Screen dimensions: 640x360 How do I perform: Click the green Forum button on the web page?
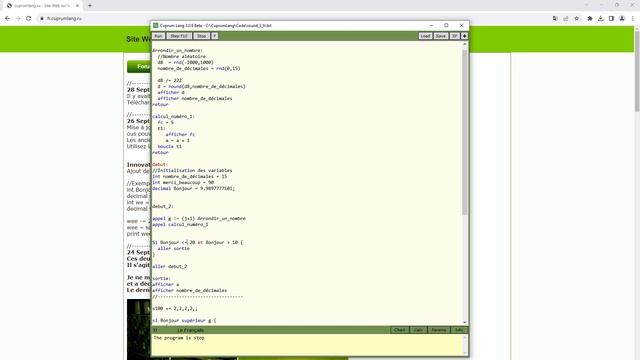point(139,67)
